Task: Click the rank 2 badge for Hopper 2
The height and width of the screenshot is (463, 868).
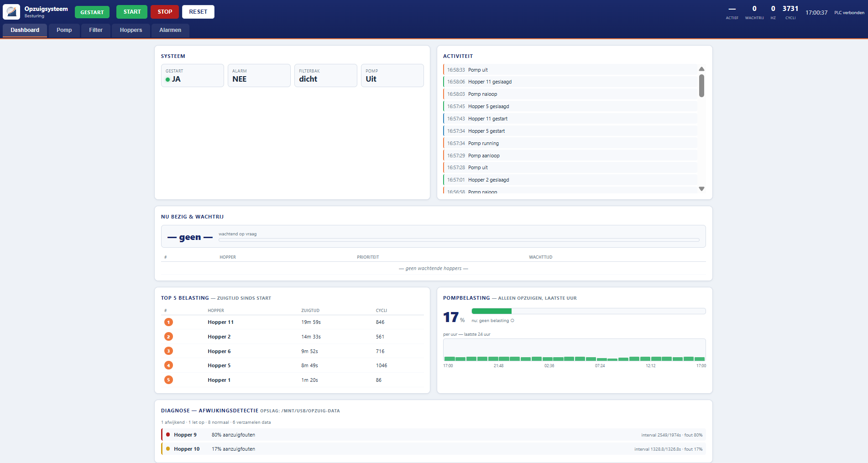Action: pos(168,337)
